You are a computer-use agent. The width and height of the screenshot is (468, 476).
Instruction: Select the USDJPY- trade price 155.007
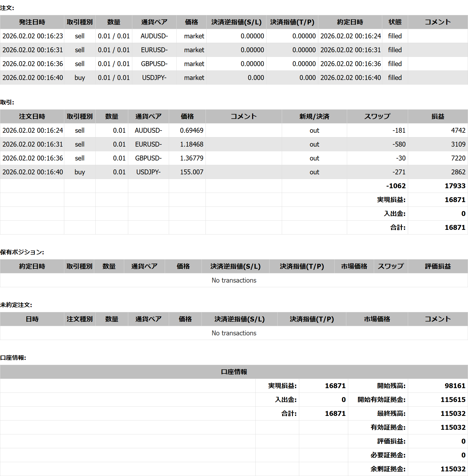(x=191, y=172)
